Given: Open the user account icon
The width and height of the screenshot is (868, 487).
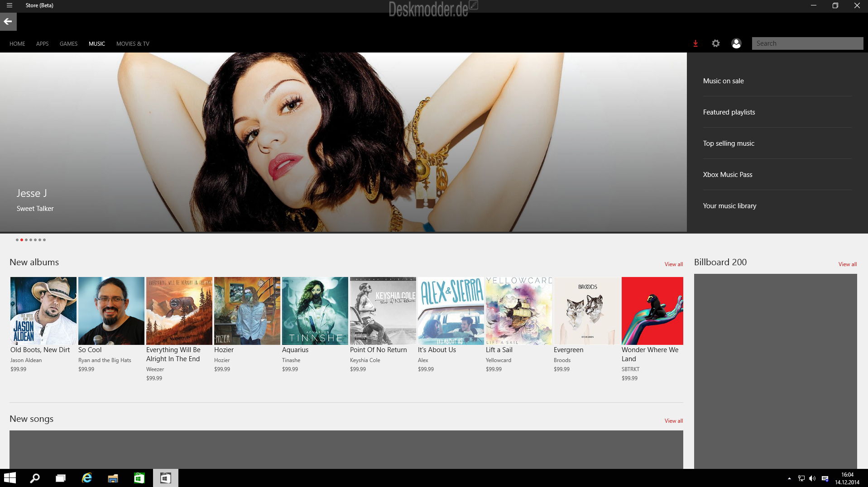Looking at the screenshot, I should pyautogui.click(x=736, y=43).
